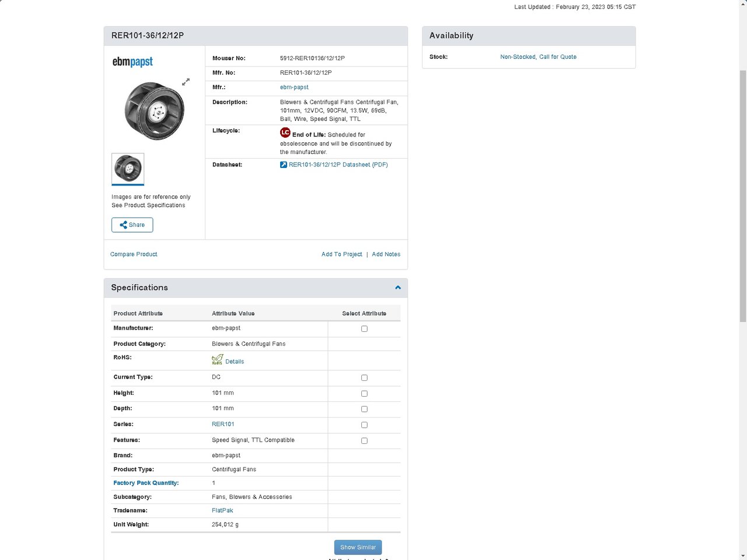
Task: Open the RER101-36/12/12P Datasheet PDF link
Action: (338, 165)
